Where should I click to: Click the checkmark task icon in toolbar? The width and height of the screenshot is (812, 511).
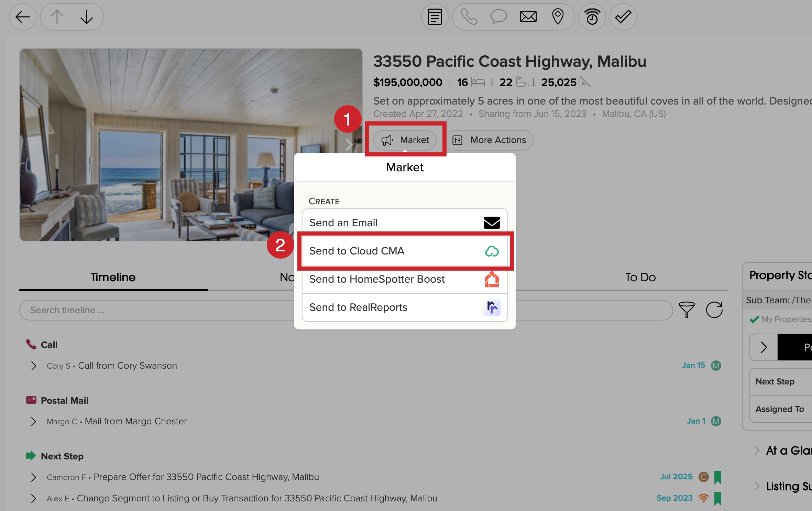pyautogui.click(x=623, y=16)
